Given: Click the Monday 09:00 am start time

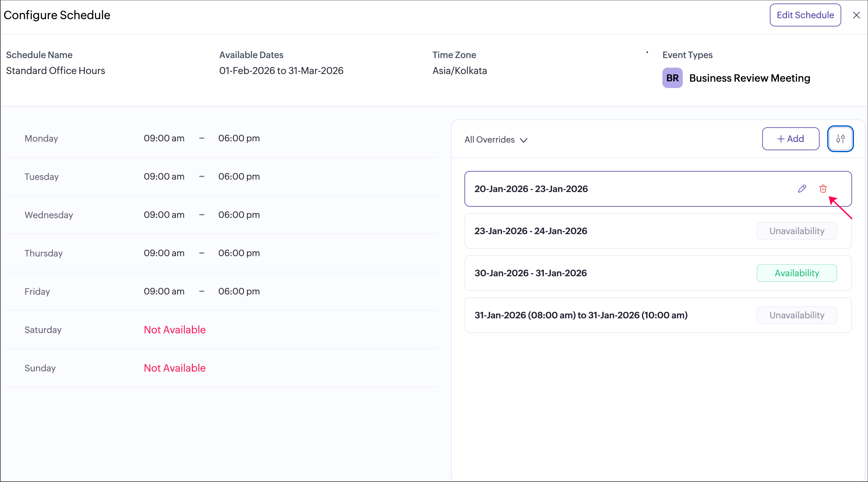Looking at the screenshot, I should (164, 138).
